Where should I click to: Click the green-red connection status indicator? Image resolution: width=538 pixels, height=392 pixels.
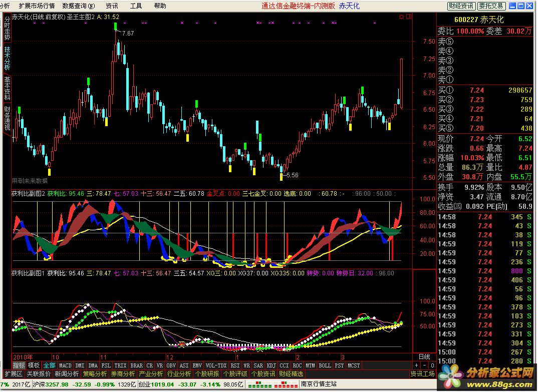coord(273,385)
